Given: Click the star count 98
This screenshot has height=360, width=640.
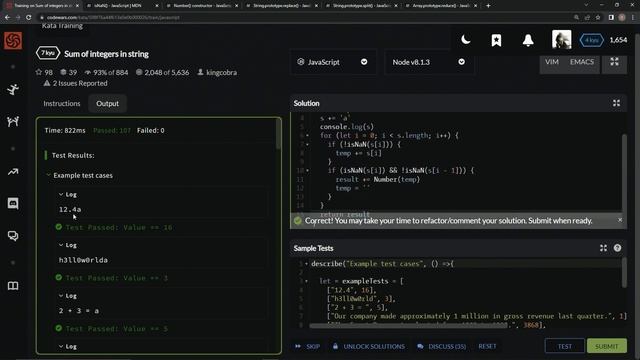Looking at the screenshot, I should pyautogui.click(x=44, y=72).
